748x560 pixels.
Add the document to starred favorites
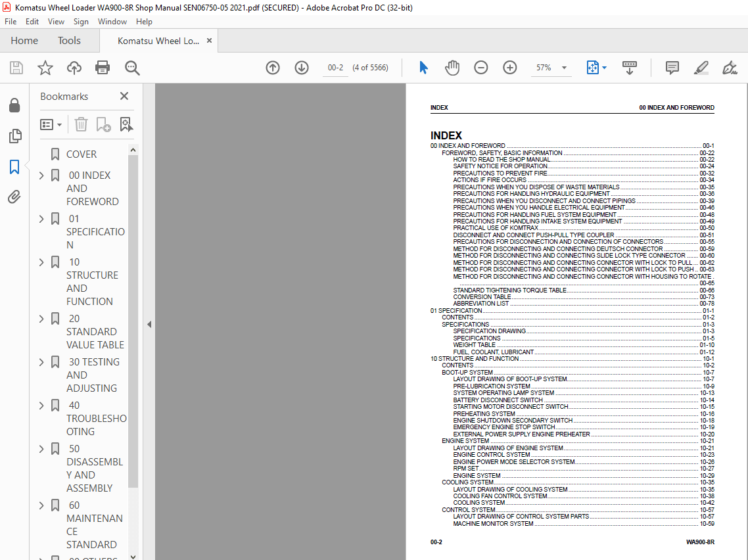pos(45,68)
